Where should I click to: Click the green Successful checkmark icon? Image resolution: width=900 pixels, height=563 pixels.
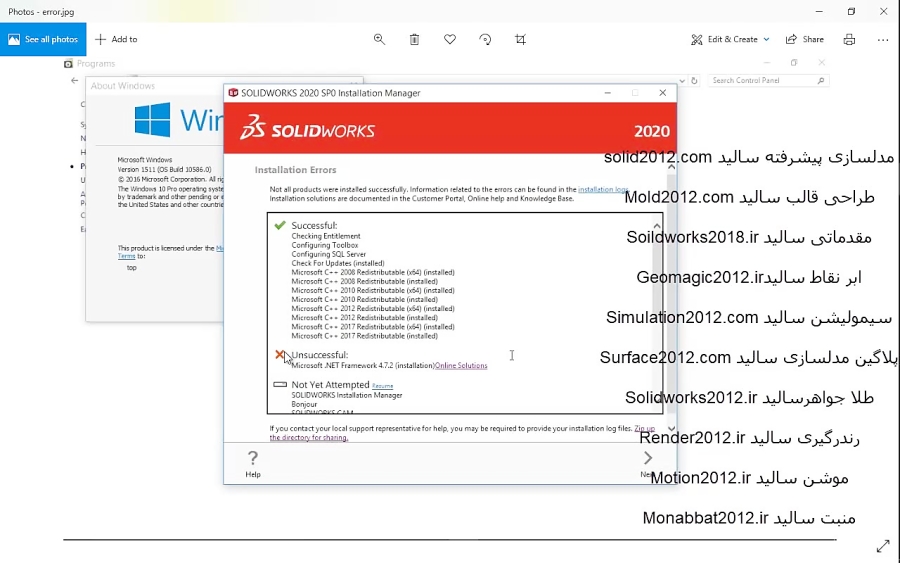point(280,225)
